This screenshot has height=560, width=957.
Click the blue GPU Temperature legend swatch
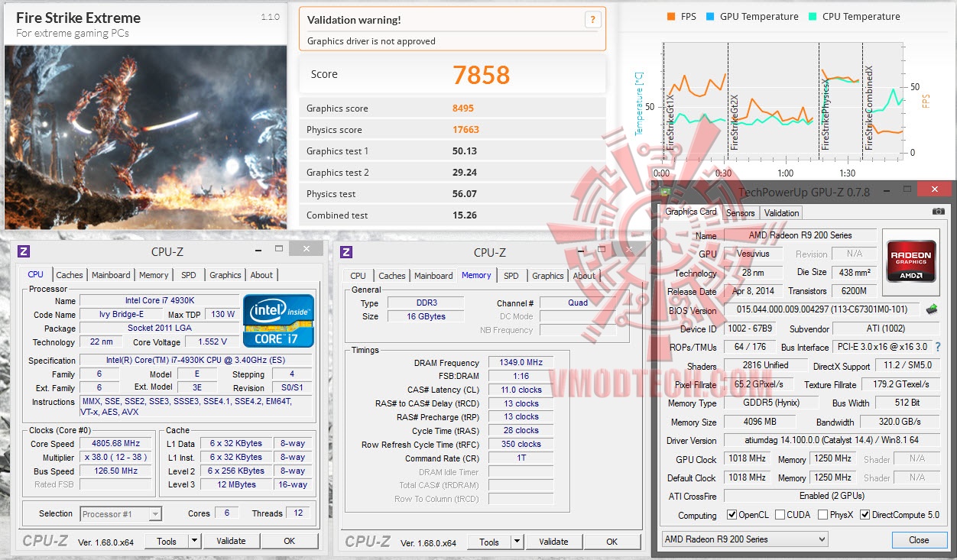pos(710,17)
